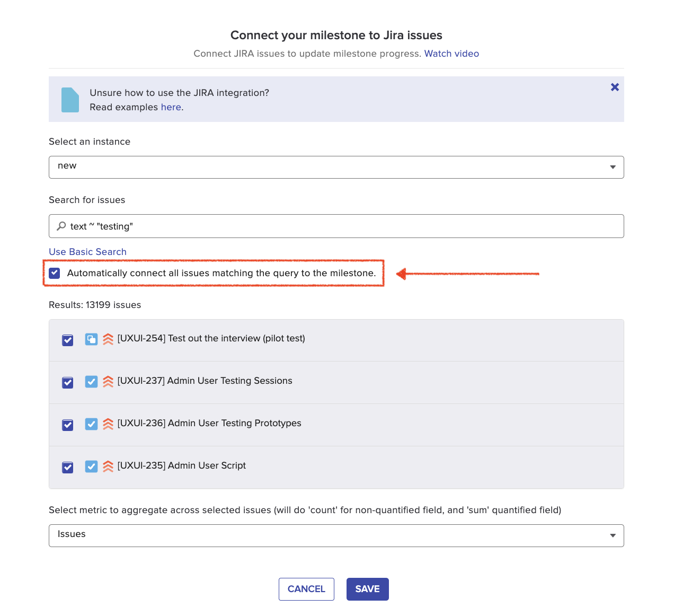Click the Watch video link
This screenshot has width=674, height=616.
[x=451, y=54]
